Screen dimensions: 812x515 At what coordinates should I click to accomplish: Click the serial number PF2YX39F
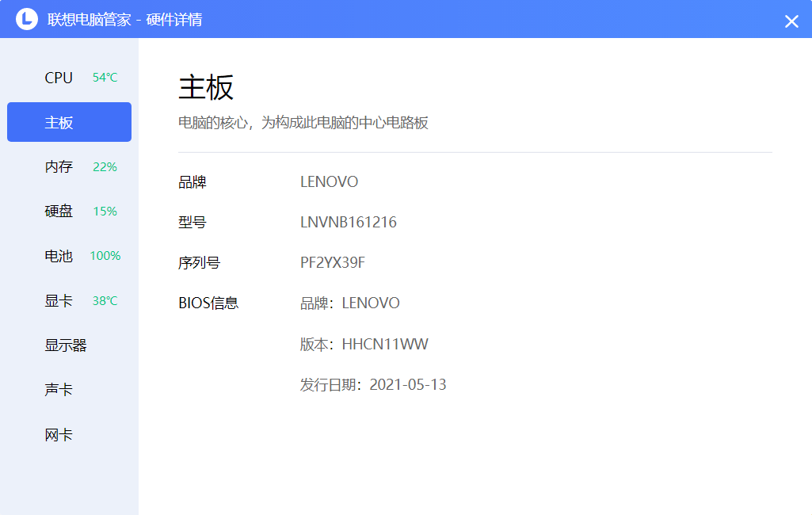tap(333, 263)
